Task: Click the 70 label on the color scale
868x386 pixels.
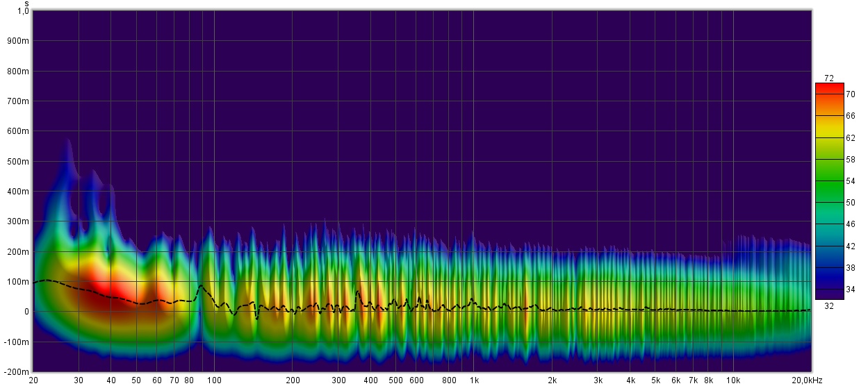Action: (850, 94)
